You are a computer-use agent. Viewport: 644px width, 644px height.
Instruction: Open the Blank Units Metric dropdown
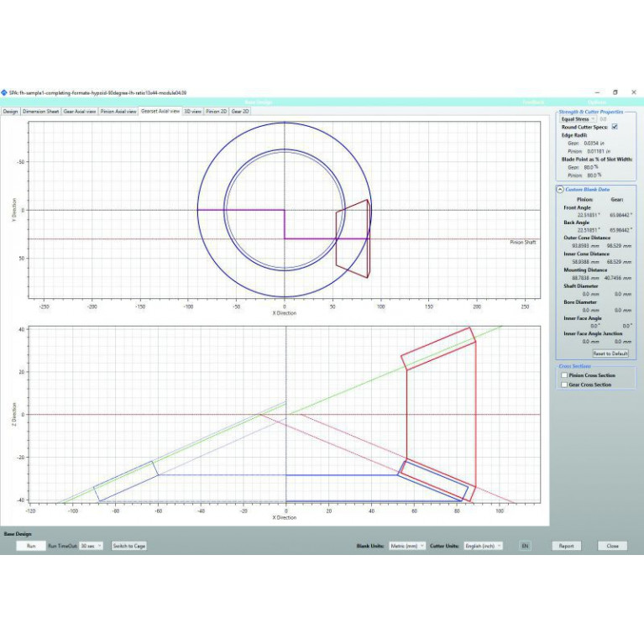[x=407, y=546]
